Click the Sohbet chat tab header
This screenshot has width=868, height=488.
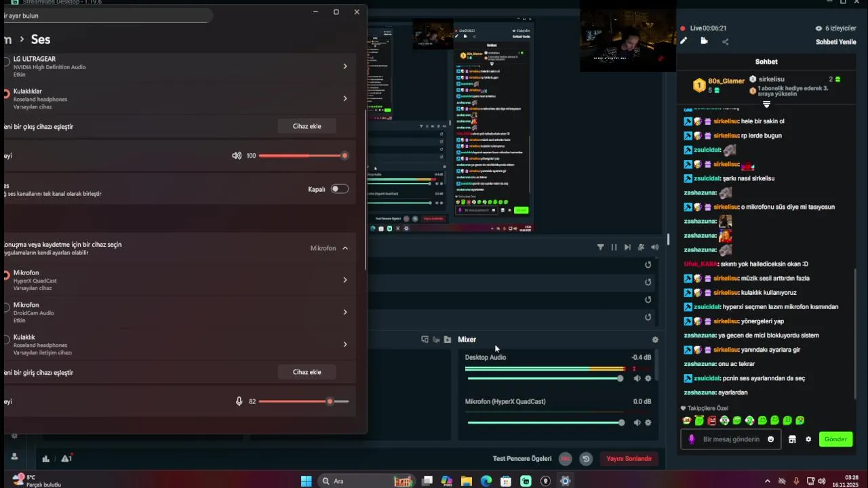pyautogui.click(x=766, y=62)
